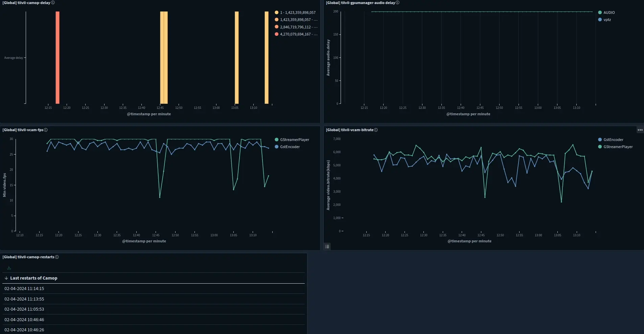
Task: Toggle GstEncoder series in fps chart legend
Action: [290, 147]
